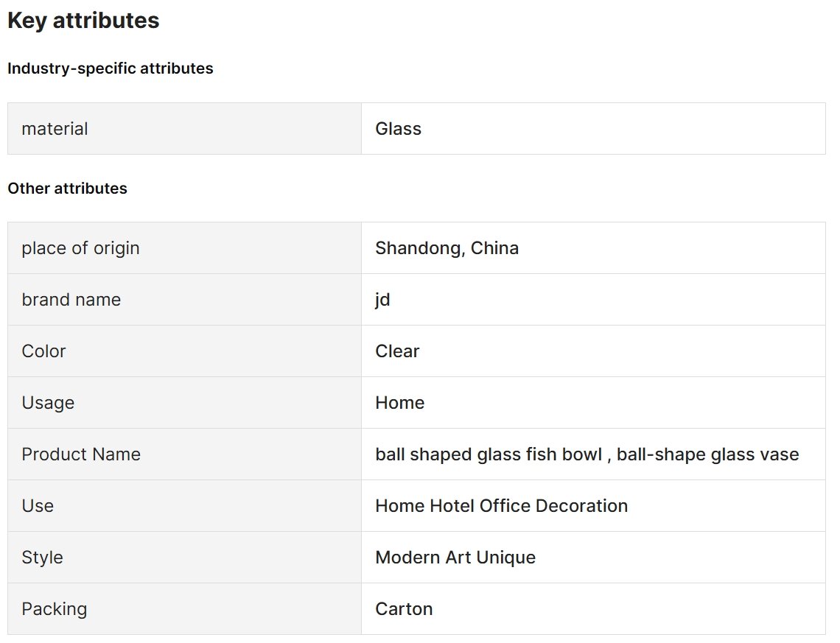
Task: Click the Shandong, China value
Action: tap(447, 248)
